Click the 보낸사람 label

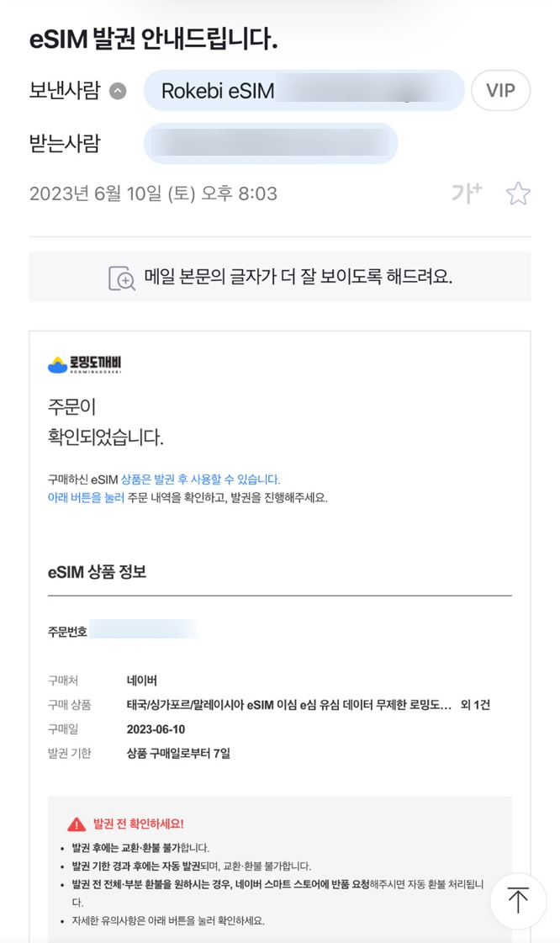click(x=65, y=90)
